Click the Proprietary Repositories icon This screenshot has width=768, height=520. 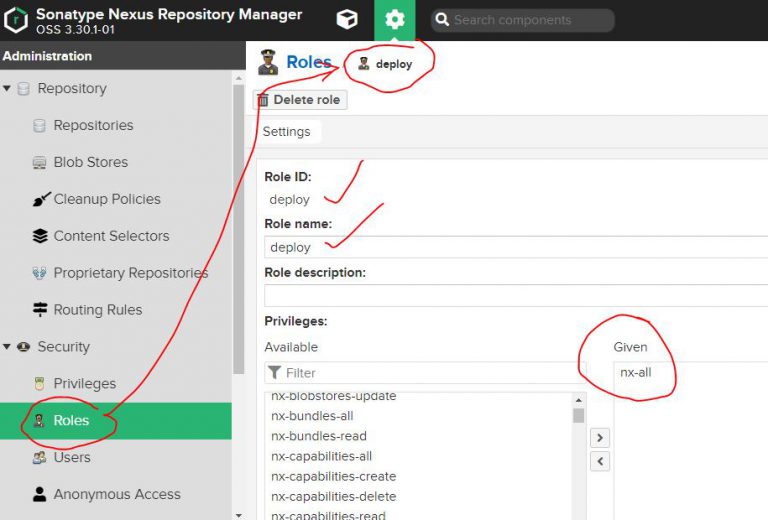click(x=39, y=273)
